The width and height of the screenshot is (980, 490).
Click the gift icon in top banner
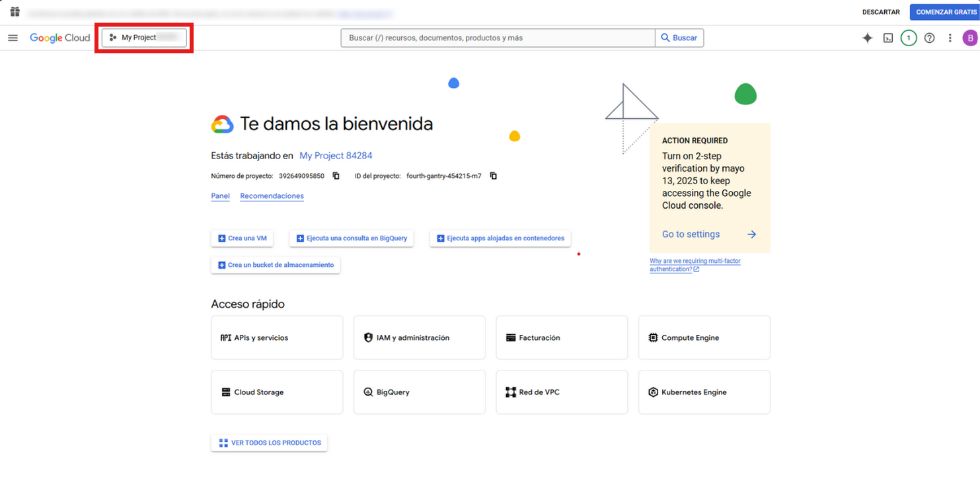(15, 12)
